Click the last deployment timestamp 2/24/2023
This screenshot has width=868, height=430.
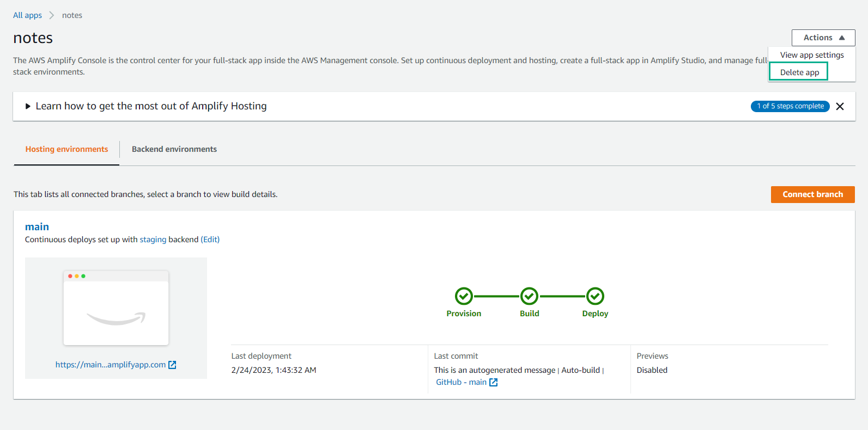point(274,370)
